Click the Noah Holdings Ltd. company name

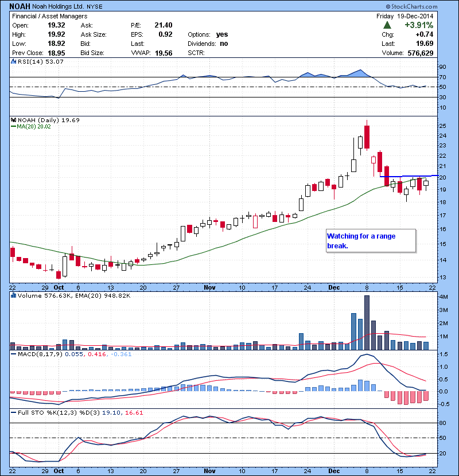58,6
